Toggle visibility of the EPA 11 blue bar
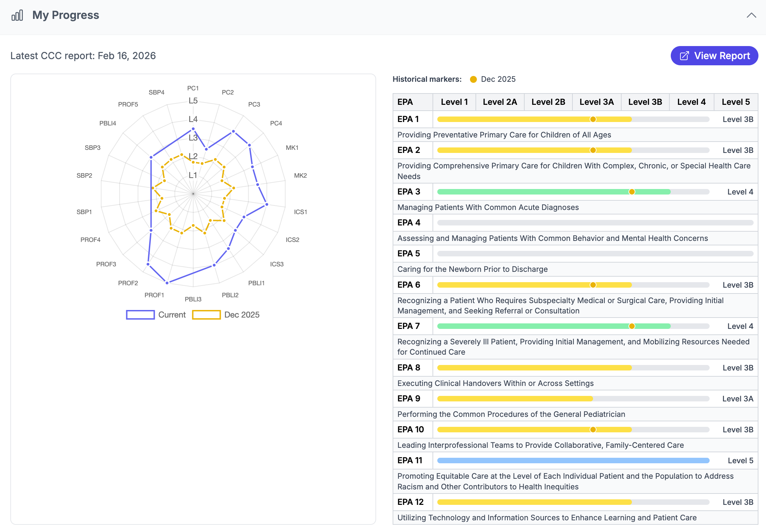Screen dimensions: 766x532 tap(572, 460)
